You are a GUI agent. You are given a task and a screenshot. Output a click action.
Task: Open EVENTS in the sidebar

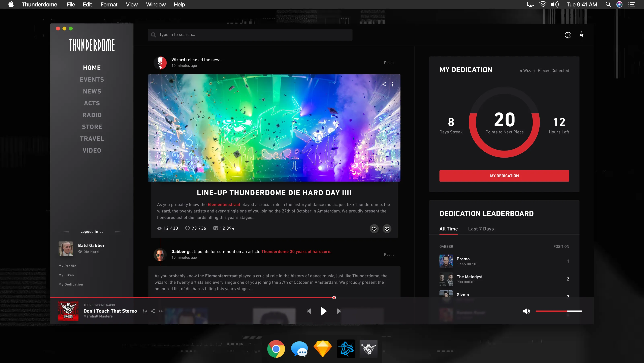pos(92,79)
